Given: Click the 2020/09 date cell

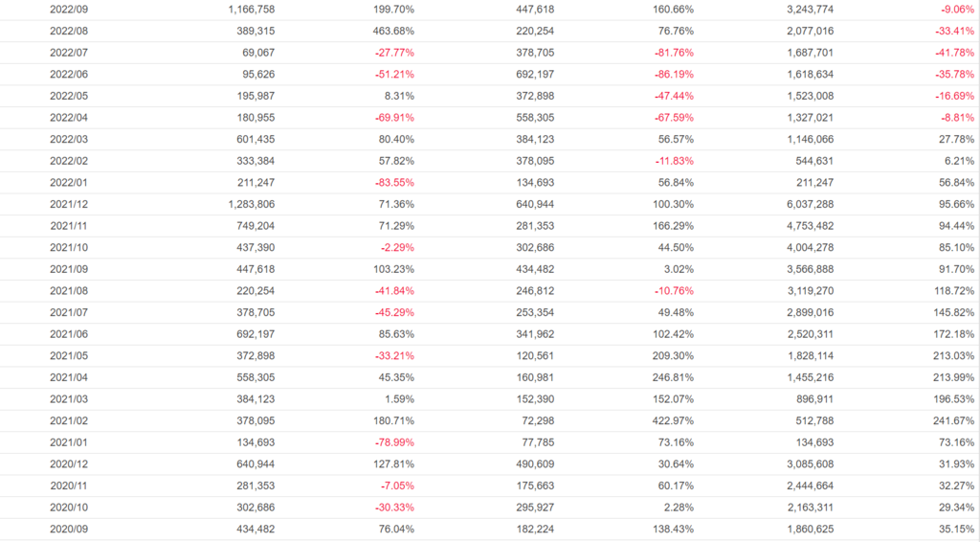Looking at the screenshot, I should pos(69,529).
